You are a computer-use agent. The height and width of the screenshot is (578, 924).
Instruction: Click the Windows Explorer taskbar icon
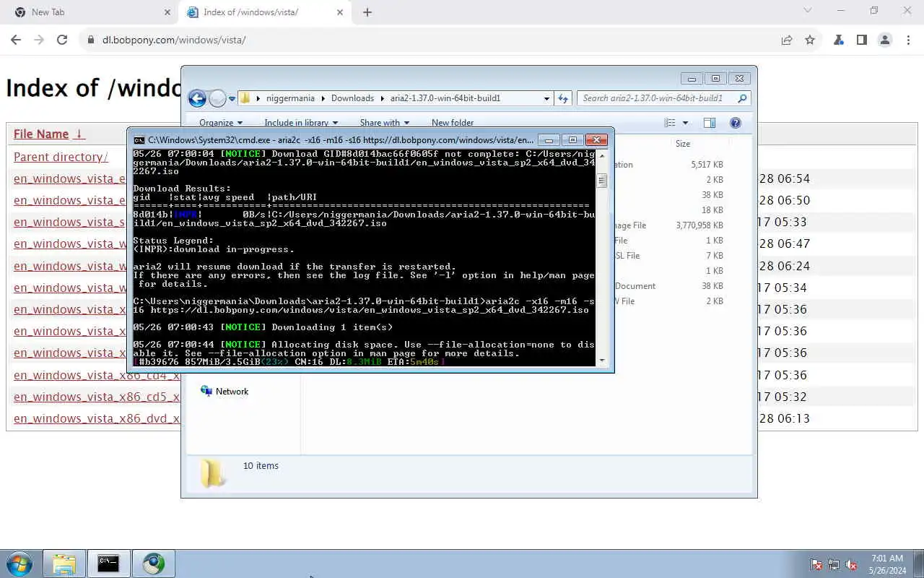click(x=64, y=564)
